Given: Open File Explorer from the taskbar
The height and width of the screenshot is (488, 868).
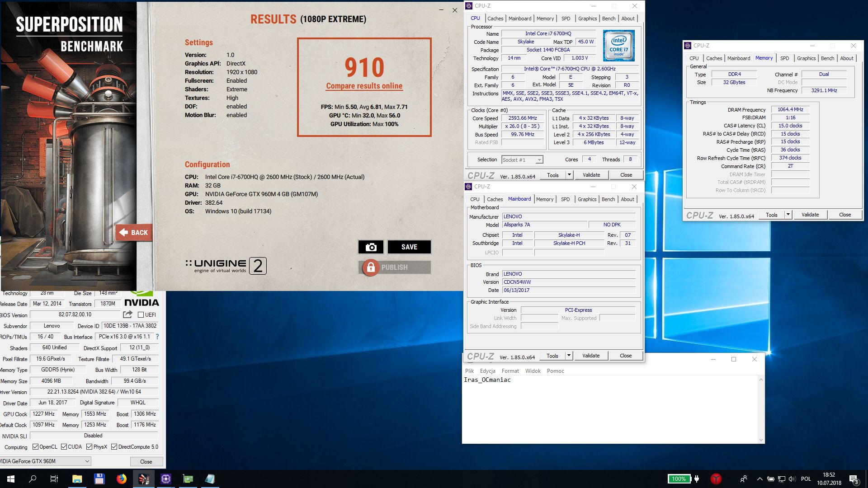Looking at the screenshot, I should (77, 479).
